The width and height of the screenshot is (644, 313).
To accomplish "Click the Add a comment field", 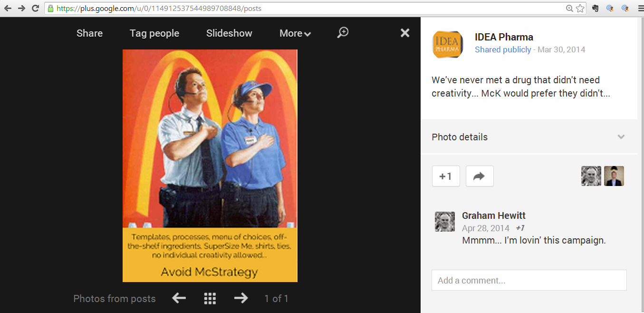I will [x=529, y=280].
